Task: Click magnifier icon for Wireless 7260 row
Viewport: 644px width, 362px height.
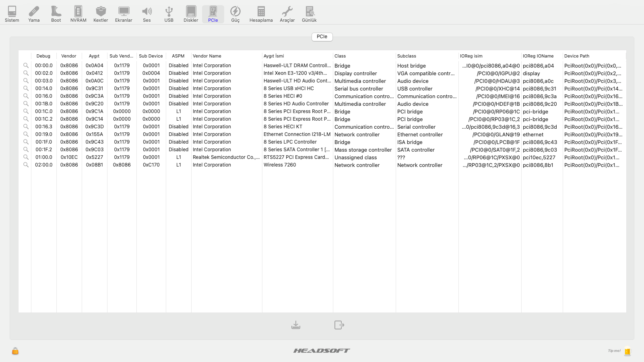Action: coord(26,165)
